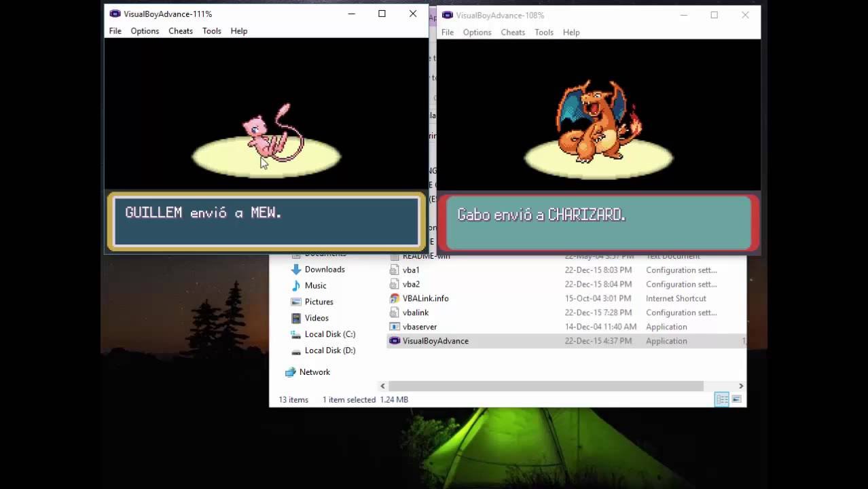
Task: Minimize the VisualBoyAdvance-111% window
Action: pos(351,14)
